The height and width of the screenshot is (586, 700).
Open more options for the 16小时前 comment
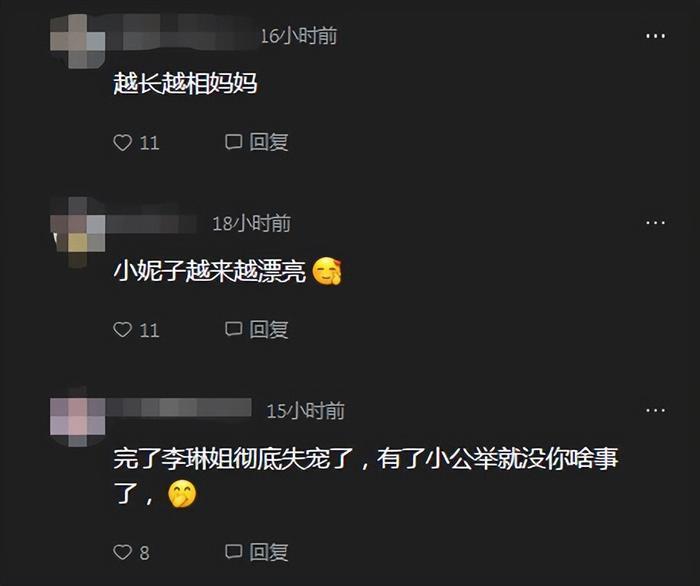point(655,36)
